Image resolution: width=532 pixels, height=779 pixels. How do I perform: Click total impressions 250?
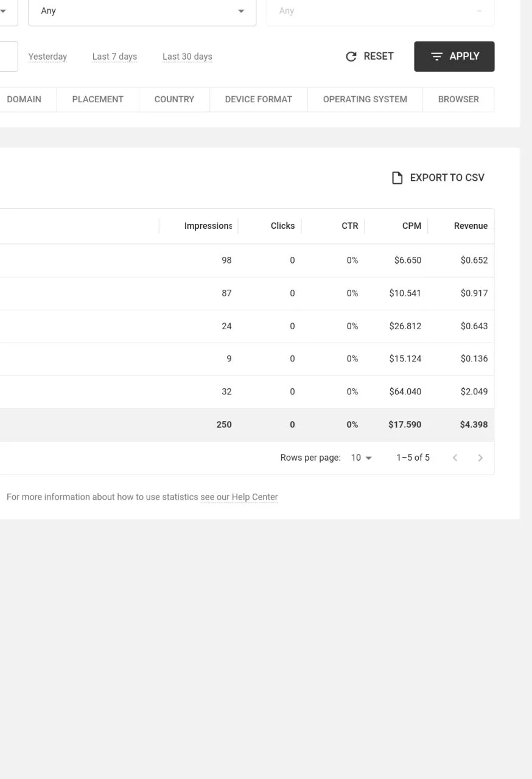click(x=224, y=425)
